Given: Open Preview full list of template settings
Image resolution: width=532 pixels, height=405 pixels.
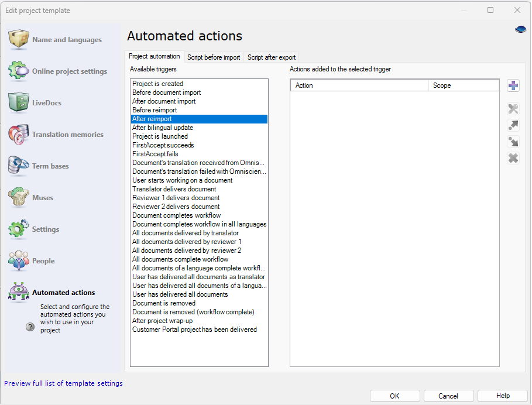Looking at the screenshot, I should click(63, 383).
